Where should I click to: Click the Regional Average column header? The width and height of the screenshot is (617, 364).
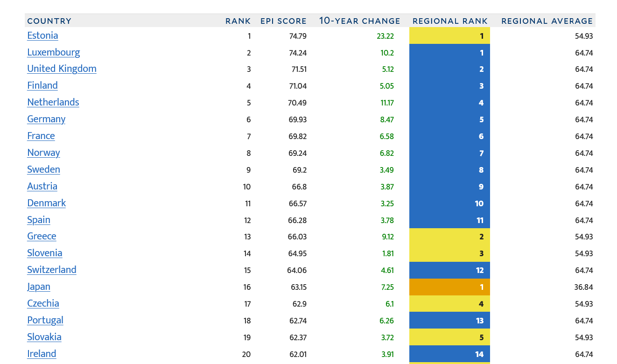point(547,21)
